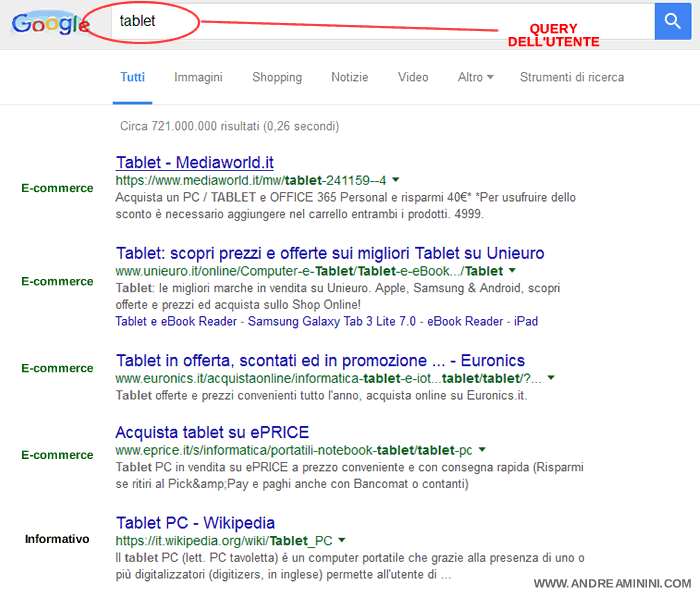This screenshot has width=700, height=591.
Task: Expand the arrow next to Euronics URL
Action: click(551, 379)
